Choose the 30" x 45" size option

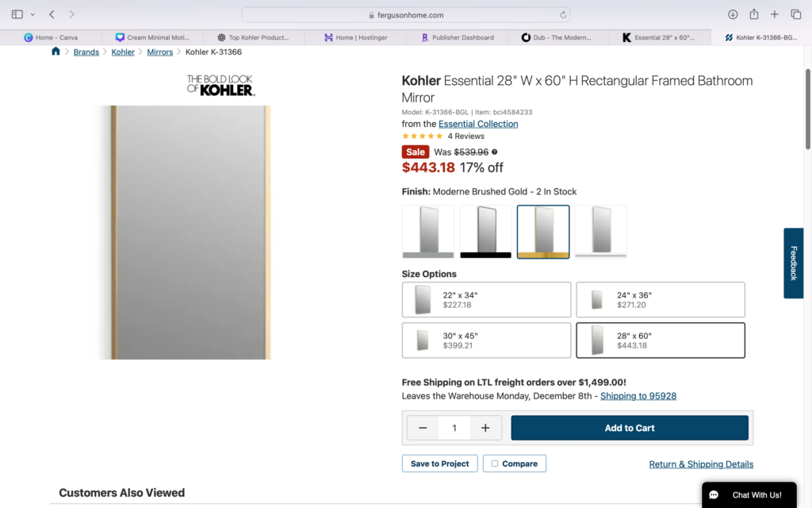pyautogui.click(x=486, y=341)
